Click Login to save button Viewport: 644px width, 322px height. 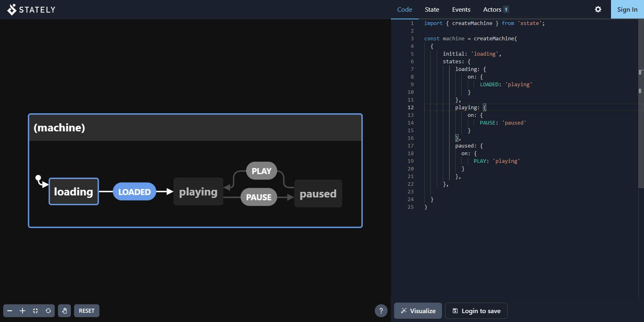[x=476, y=311]
